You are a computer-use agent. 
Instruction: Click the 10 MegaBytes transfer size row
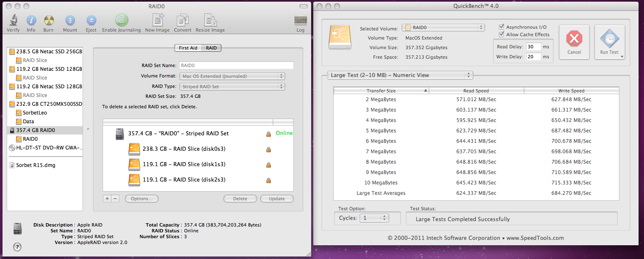476,183
